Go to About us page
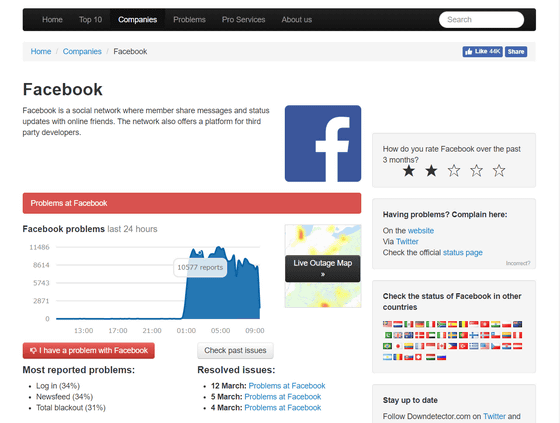560x423 pixels. click(296, 20)
